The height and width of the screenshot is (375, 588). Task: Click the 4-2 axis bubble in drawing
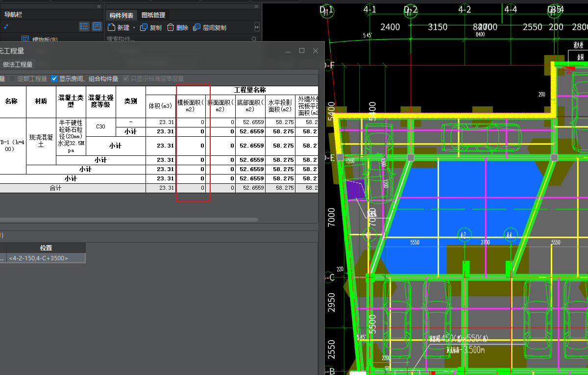(465, 10)
